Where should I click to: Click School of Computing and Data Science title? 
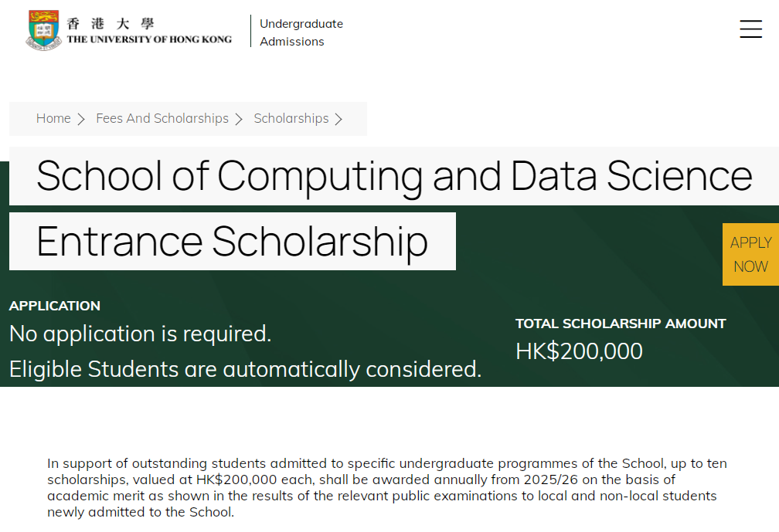click(394, 176)
